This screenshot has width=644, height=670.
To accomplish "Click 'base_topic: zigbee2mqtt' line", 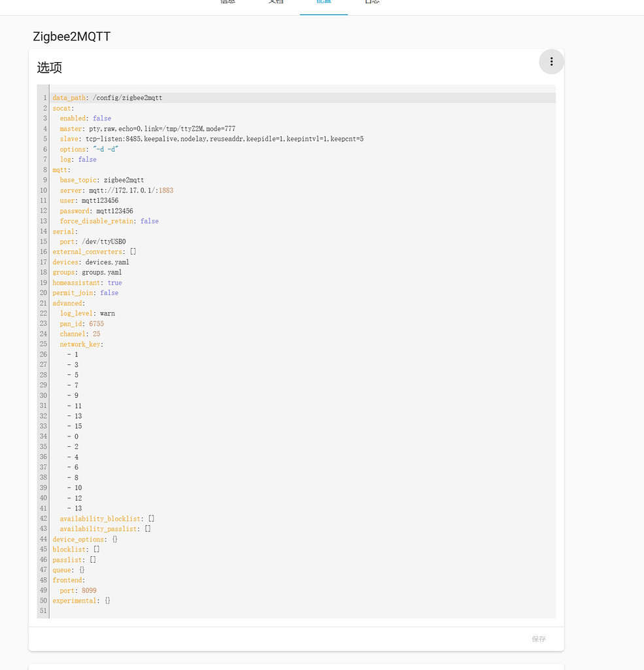I will coord(101,180).
